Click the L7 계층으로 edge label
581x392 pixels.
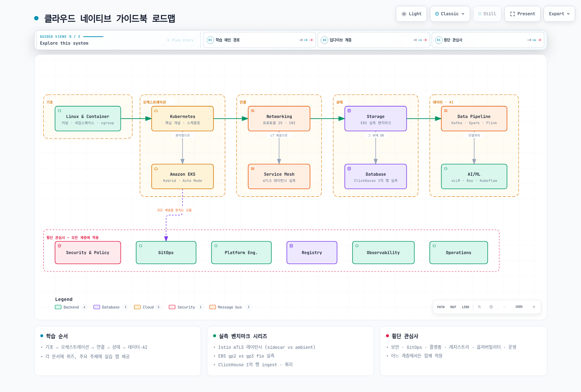pos(279,135)
